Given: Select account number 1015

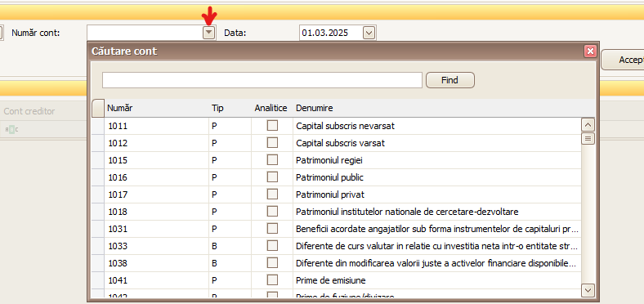Looking at the screenshot, I should 156,161.
